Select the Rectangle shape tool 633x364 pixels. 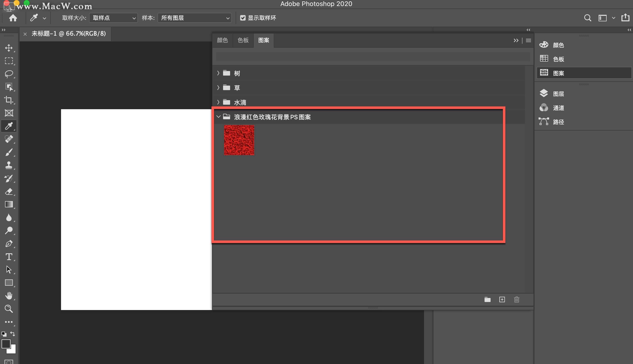[9, 283]
